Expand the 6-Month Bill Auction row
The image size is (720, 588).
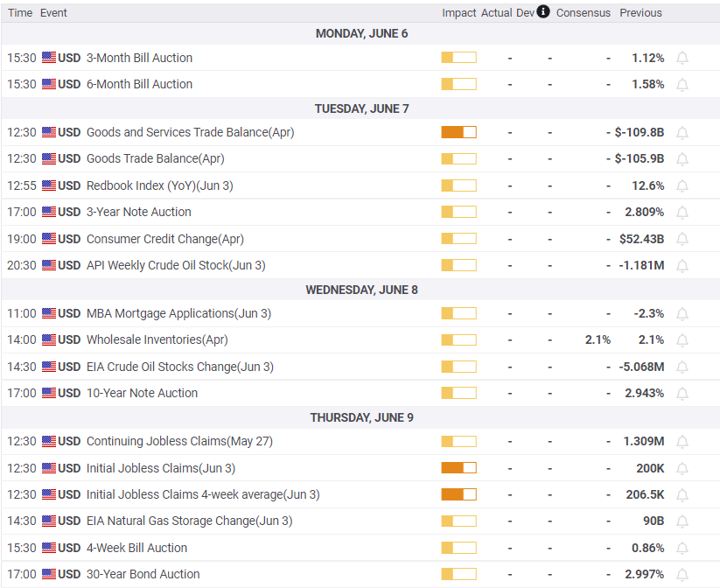(x=139, y=84)
